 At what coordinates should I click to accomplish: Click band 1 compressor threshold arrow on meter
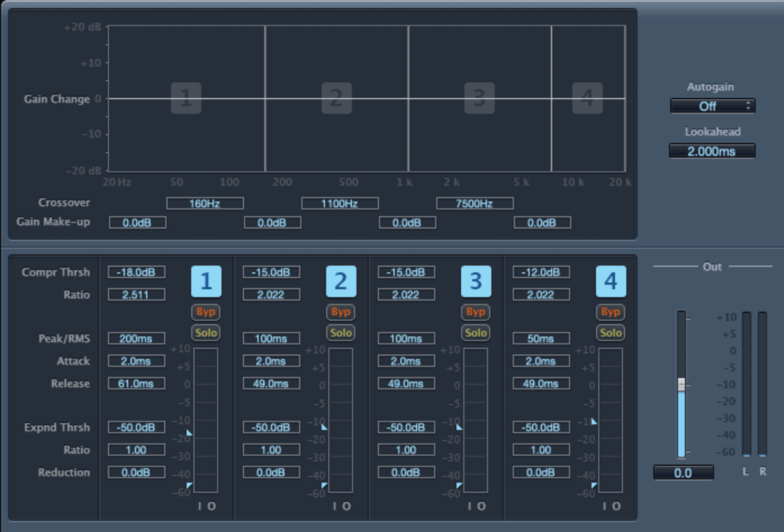tap(189, 433)
